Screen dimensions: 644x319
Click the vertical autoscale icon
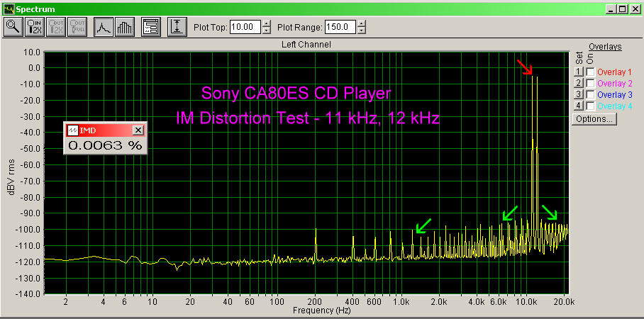coord(177,27)
